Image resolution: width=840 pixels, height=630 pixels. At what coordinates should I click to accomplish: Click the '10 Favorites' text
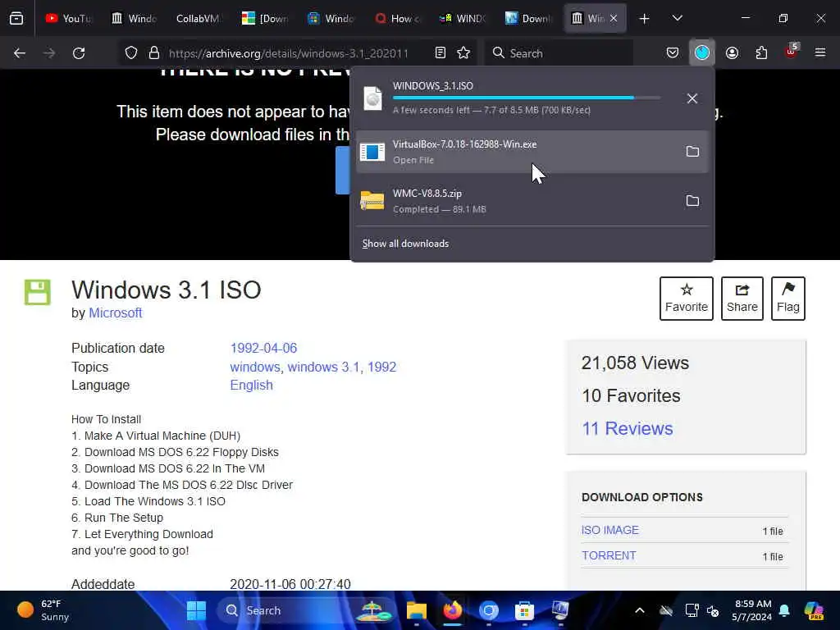tap(631, 396)
